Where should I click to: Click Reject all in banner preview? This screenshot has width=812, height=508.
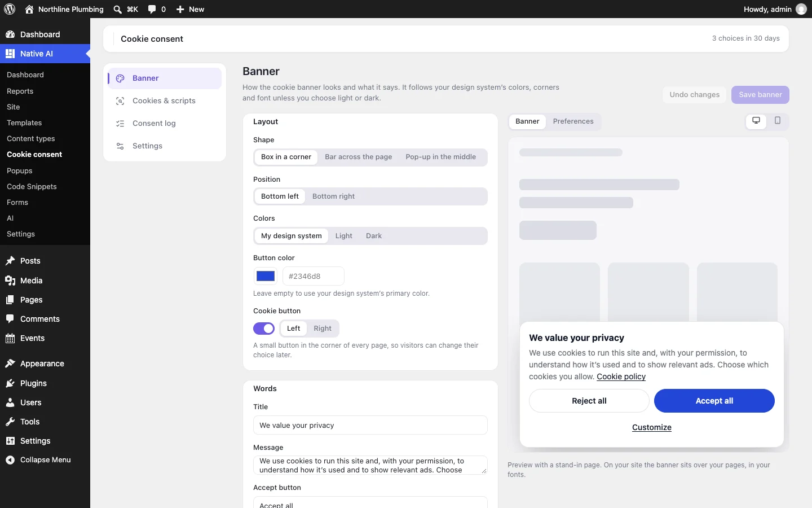(589, 401)
